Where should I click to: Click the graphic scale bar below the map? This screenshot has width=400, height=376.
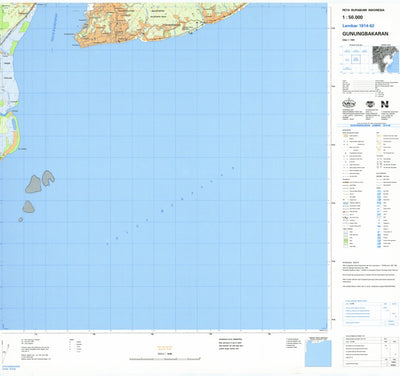pyautogui.click(x=165, y=359)
